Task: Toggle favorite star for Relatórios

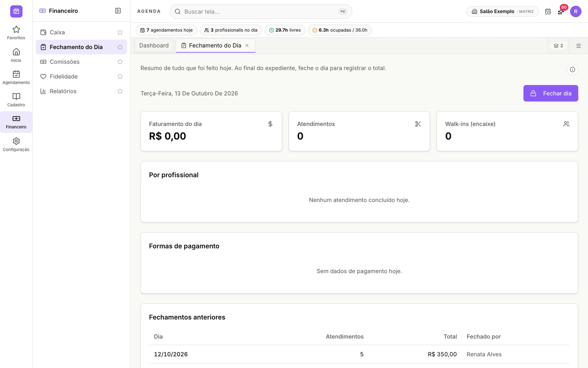Action: (120, 91)
